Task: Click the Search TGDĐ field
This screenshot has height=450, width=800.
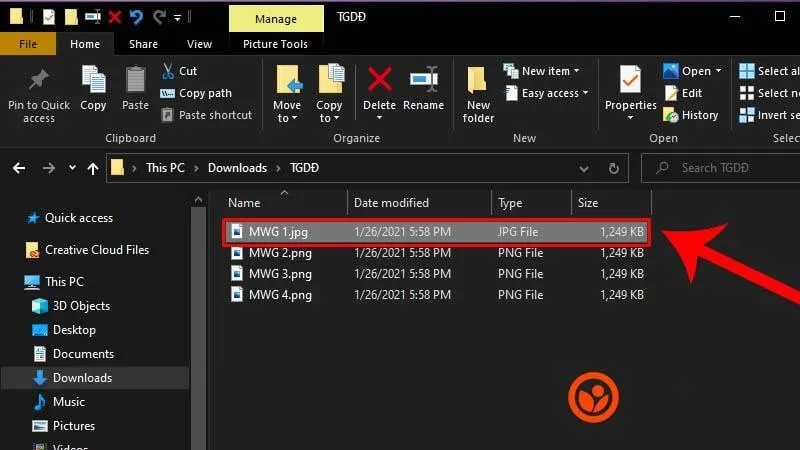Action: point(720,168)
